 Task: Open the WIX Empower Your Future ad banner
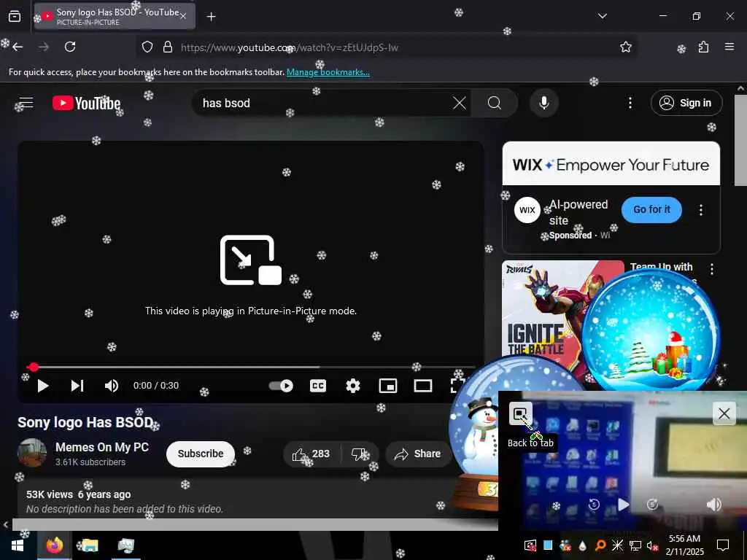611,164
